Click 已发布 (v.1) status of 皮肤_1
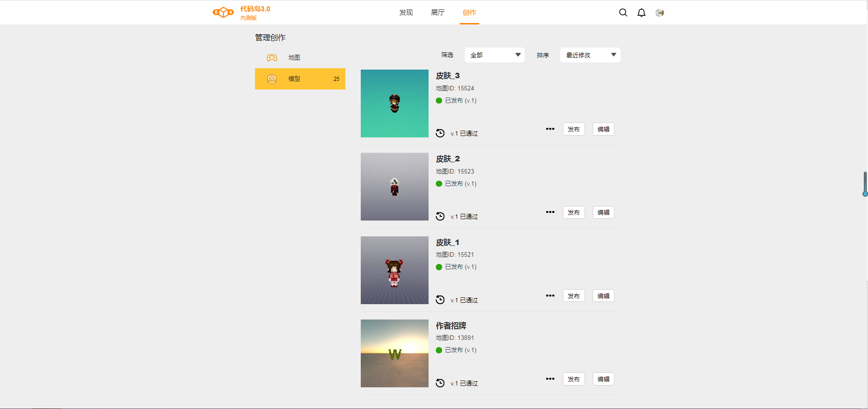 click(x=461, y=267)
